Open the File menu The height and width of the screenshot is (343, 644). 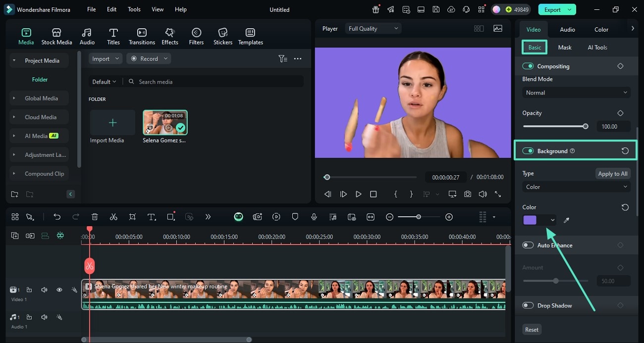tap(92, 9)
